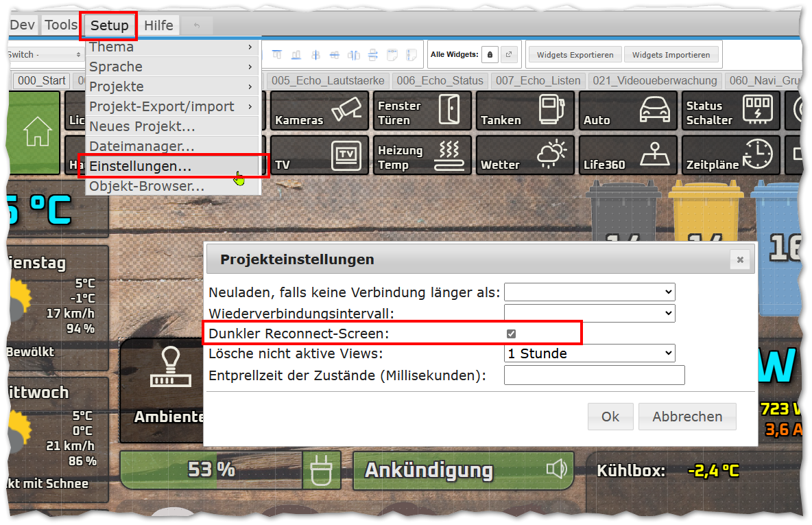Screen dimensions: 812x525
Task: Click the Widgets Importieren button
Action: tap(671, 55)
